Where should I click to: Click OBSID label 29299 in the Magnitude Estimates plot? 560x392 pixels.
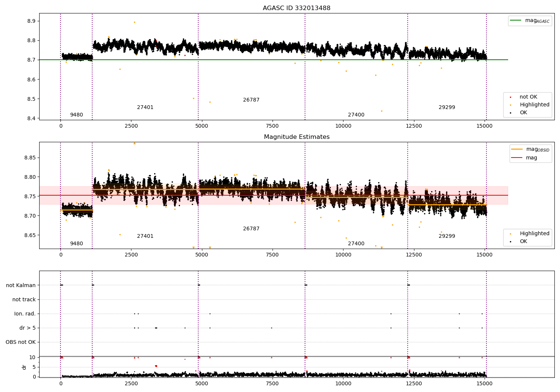[x=447, y=236]
